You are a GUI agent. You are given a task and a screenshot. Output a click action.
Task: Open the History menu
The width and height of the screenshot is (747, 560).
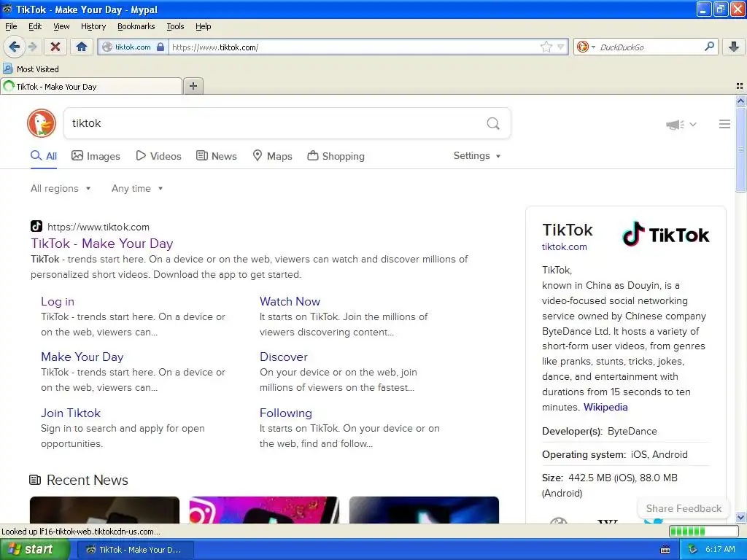(93, 26)
